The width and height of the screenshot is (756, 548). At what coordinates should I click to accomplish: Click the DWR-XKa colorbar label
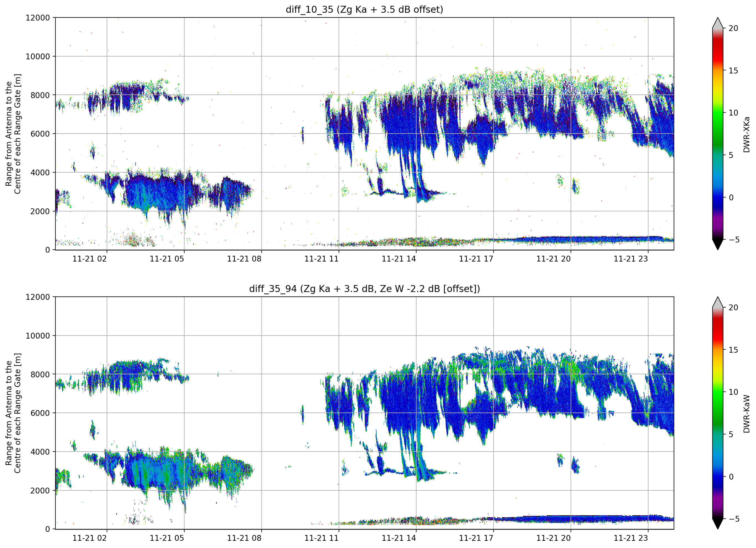click(x=746, y=134)
